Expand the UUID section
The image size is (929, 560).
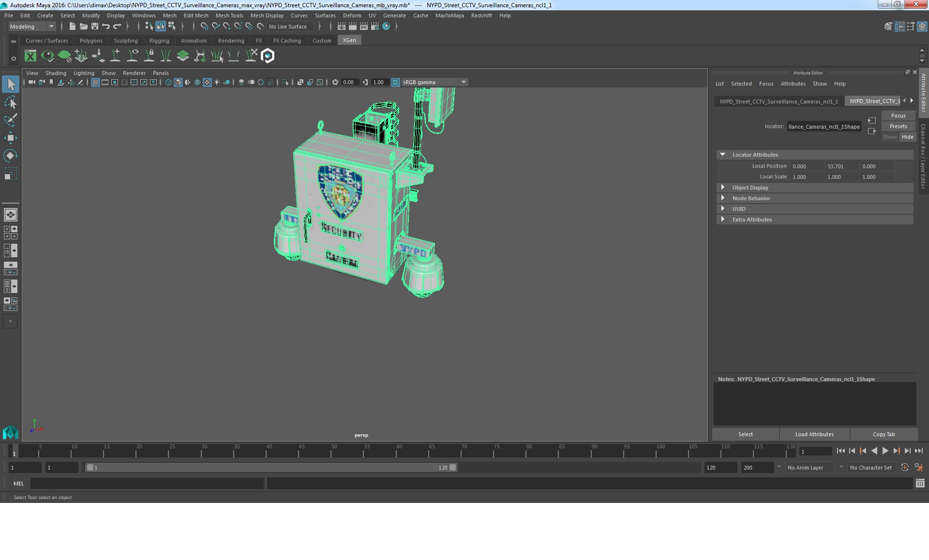pos(722,209)
